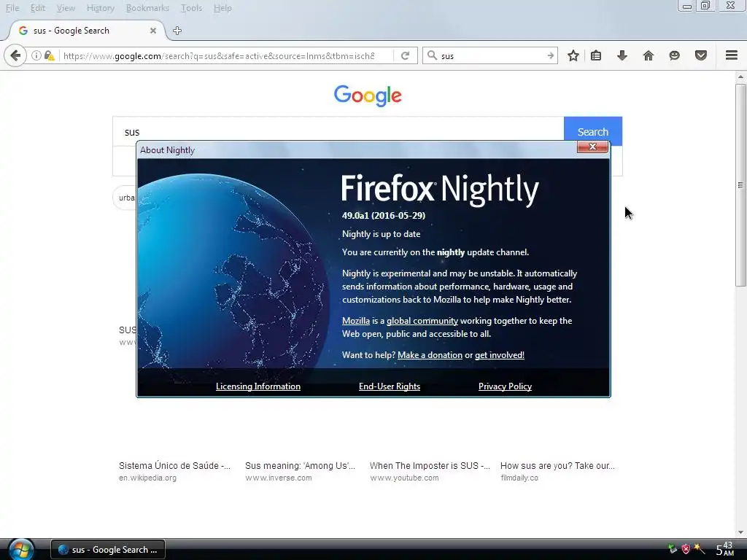Click the magnifier icon in search bar

point(432,55)
